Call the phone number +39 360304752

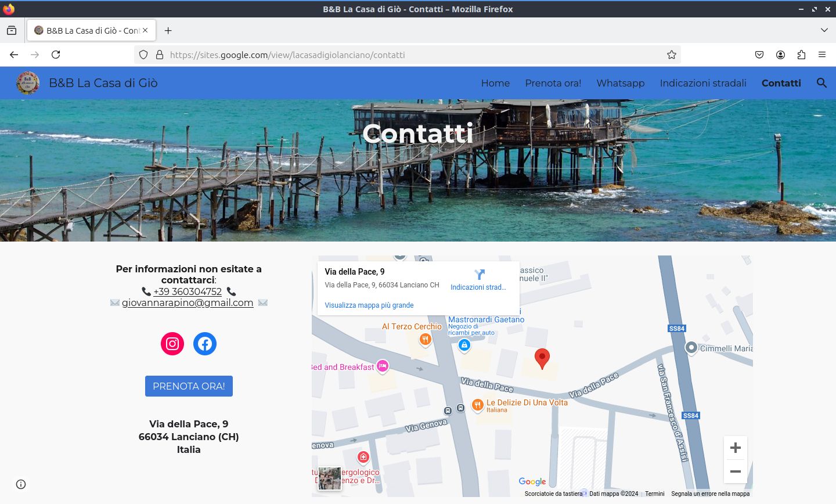188,291
